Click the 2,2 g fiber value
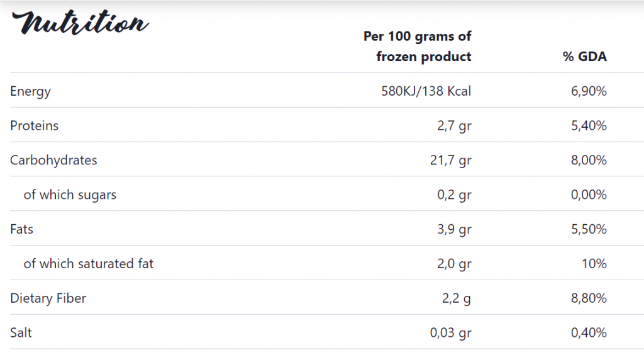This screenshot has width=644, height=357. (x=457, y=298)
